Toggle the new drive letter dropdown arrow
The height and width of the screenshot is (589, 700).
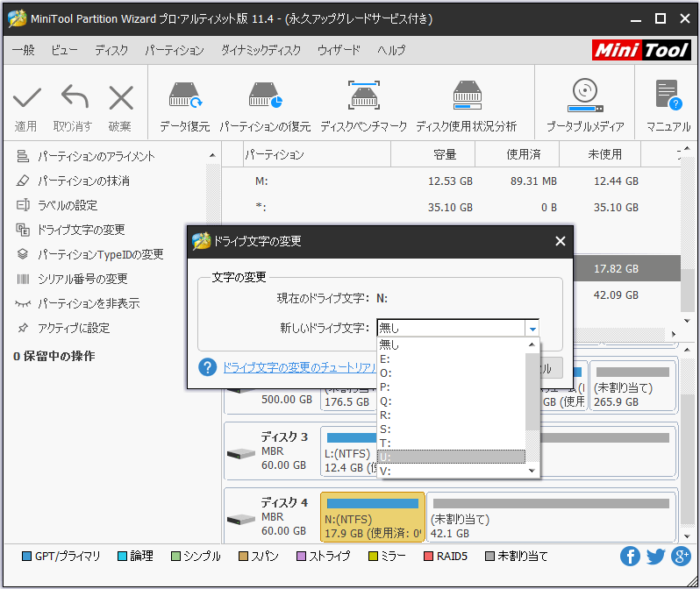(x=532, y=329)
